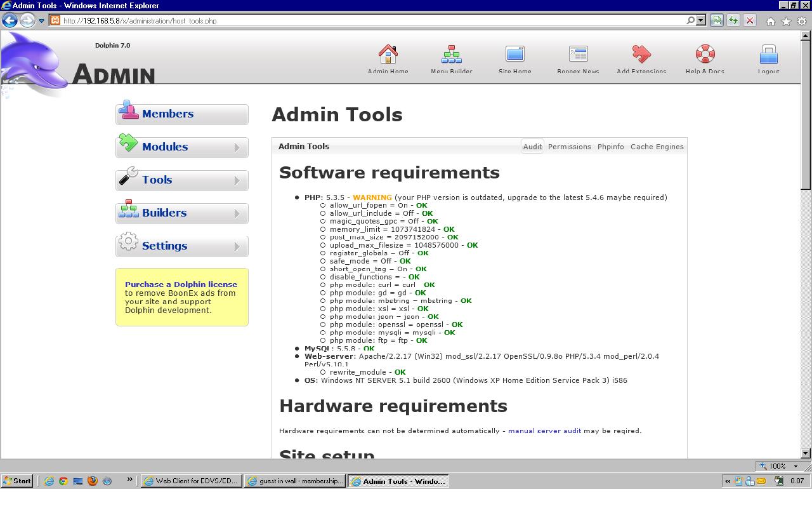Switch to the Permissions tab
The image size is (812, 508).
point(569,147)
